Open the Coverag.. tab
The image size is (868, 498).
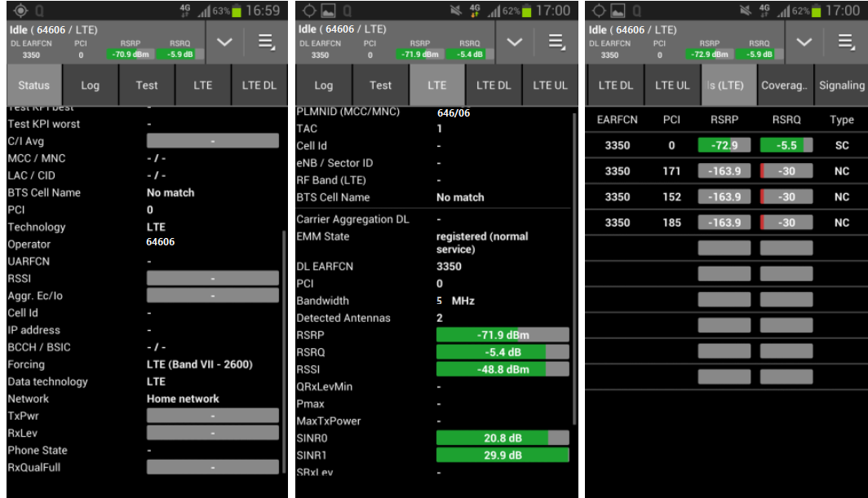tap(783, 86)
